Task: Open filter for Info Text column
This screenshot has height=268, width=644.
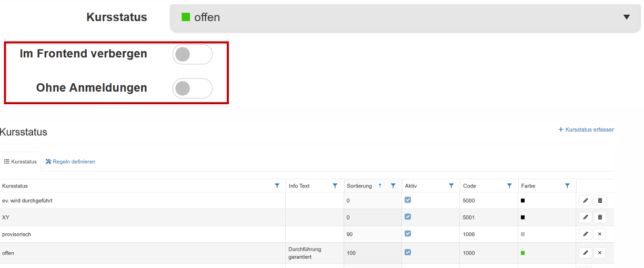Action: [335, 186]
